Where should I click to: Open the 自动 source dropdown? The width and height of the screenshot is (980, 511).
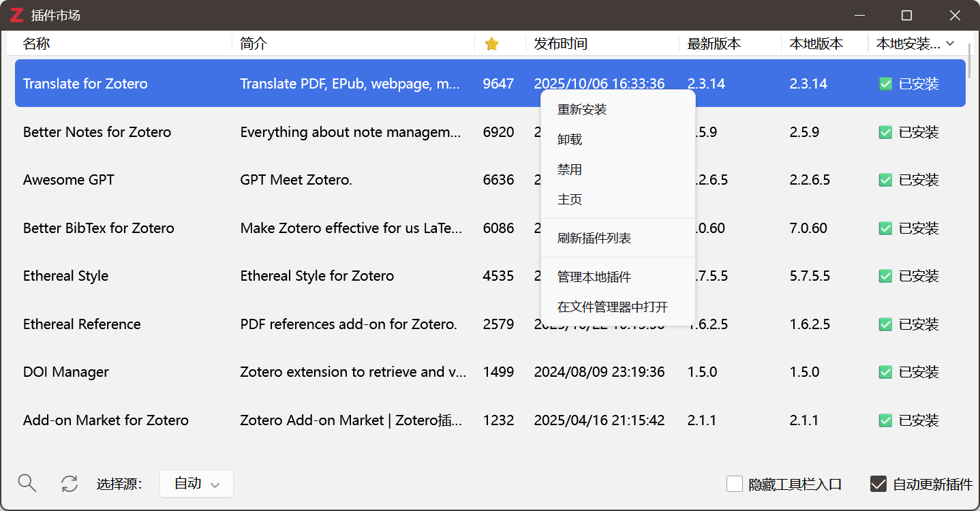pyautogui.click(x=196, y=484)
